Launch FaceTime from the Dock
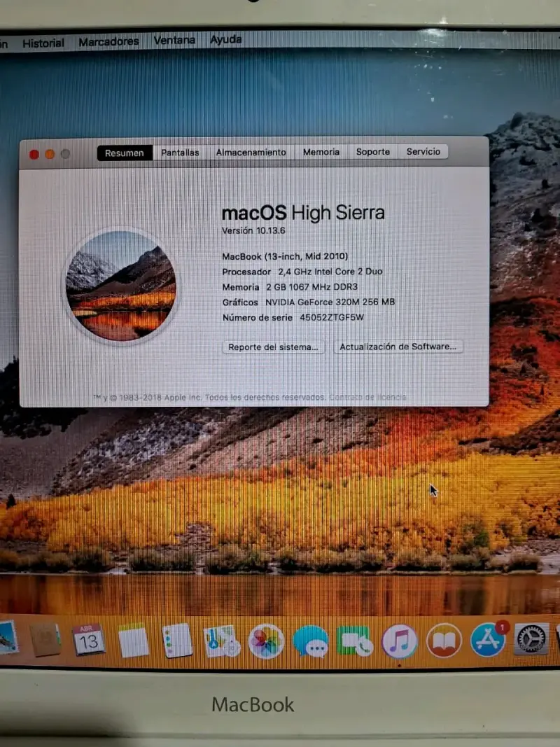The width and height of the screenshot is (560, 747). 355,641
